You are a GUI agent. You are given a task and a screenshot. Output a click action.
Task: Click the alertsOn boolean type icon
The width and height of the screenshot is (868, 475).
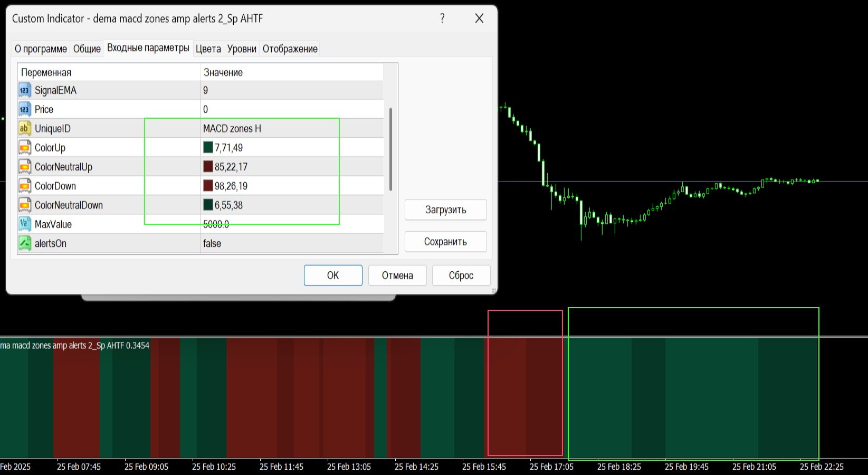click(25, 243)
